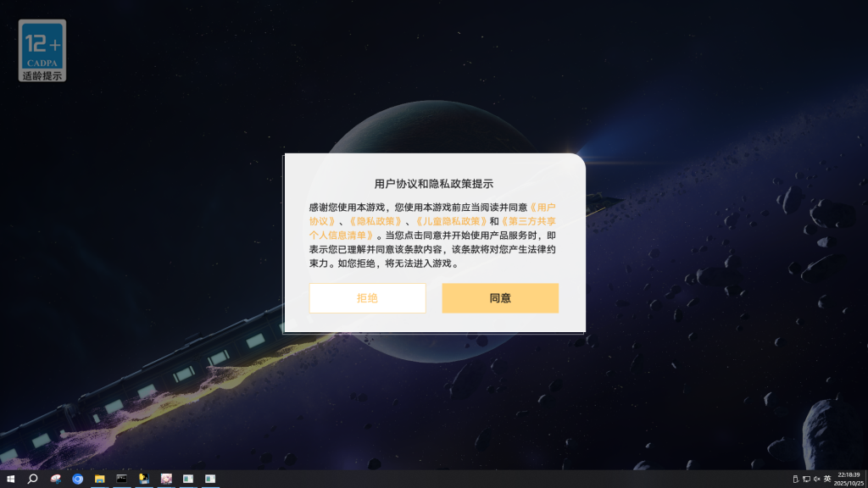This screenshot has width=868, height=488.
Task: Open the command prompt from the taskbar
Action: 123,479
